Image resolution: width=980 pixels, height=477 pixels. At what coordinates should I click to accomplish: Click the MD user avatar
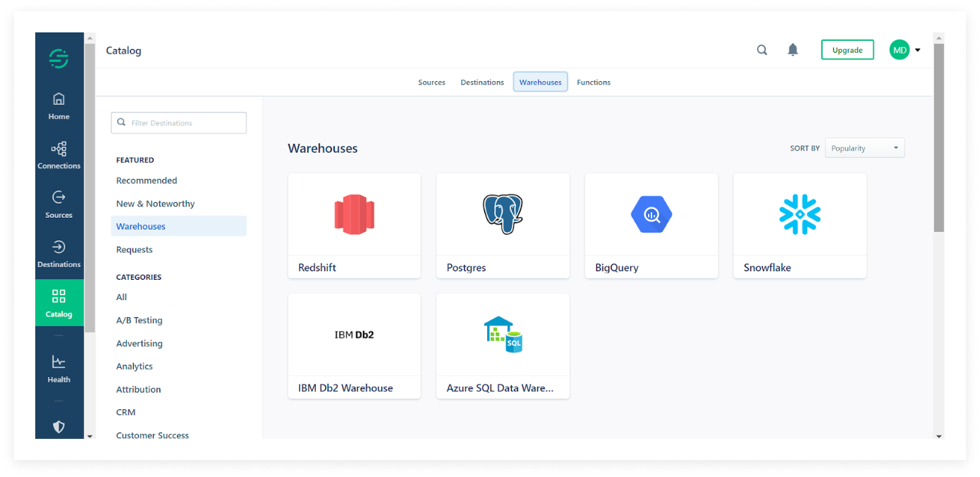(900, 50)
